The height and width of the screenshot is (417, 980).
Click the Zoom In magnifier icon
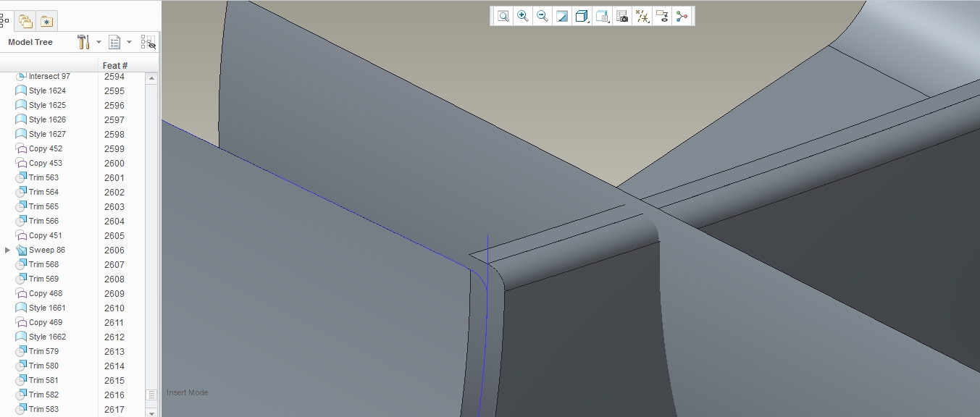[522, 16]
